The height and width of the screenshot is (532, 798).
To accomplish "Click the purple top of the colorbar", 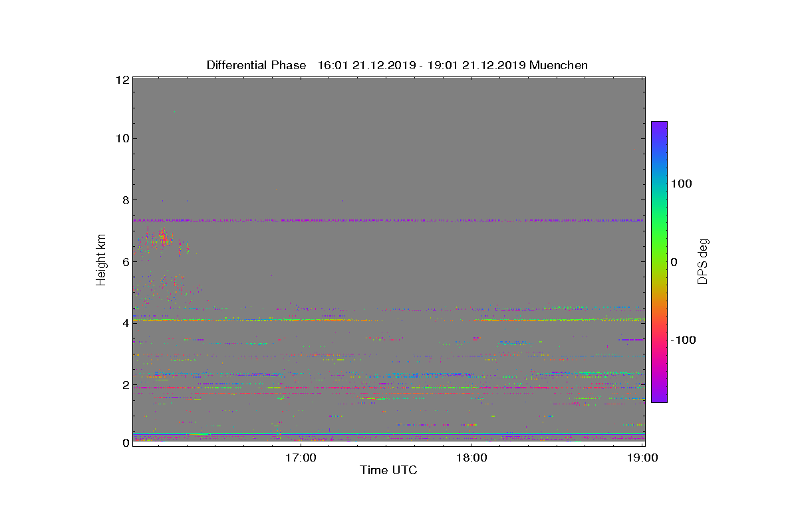I will pyautogui.click(x=659, y=128).
